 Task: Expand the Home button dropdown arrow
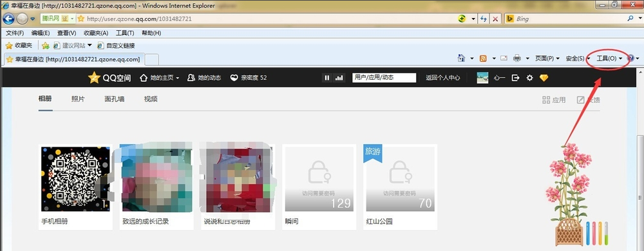tap(472, 59)
